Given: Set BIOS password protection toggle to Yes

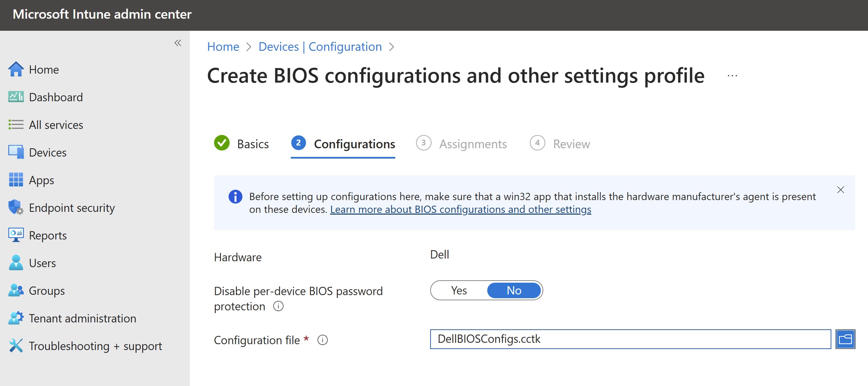Looking at the screenshot, I should tap(459, 290).
